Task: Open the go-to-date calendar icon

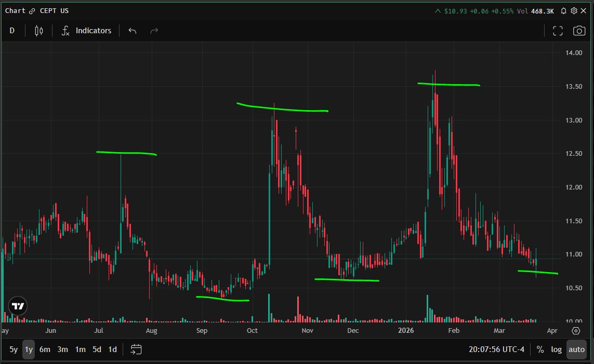Action: tap(136, 349)
